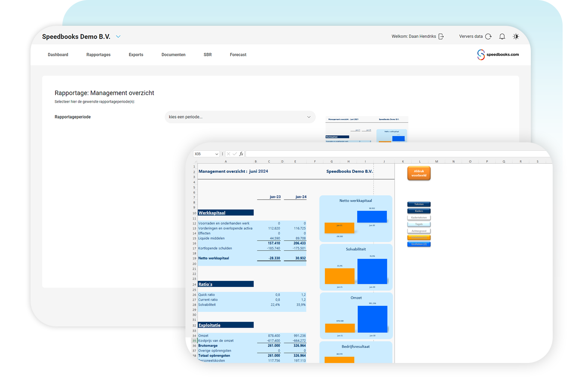Open the Documenten menu

(174, 55)
